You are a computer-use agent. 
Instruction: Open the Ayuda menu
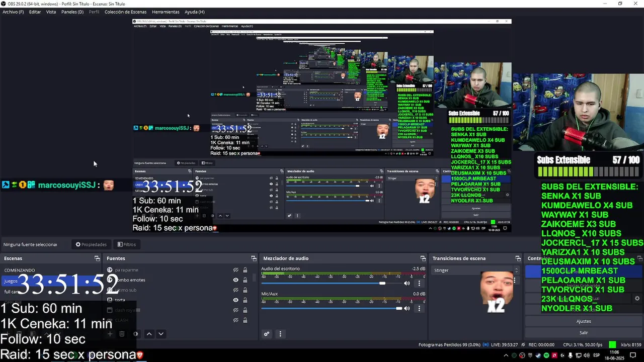(194, 12)
